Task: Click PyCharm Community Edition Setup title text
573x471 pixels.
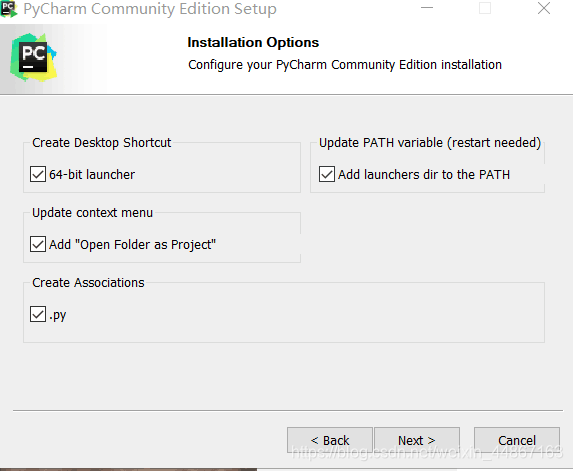Action: click(x=150, y=9)
